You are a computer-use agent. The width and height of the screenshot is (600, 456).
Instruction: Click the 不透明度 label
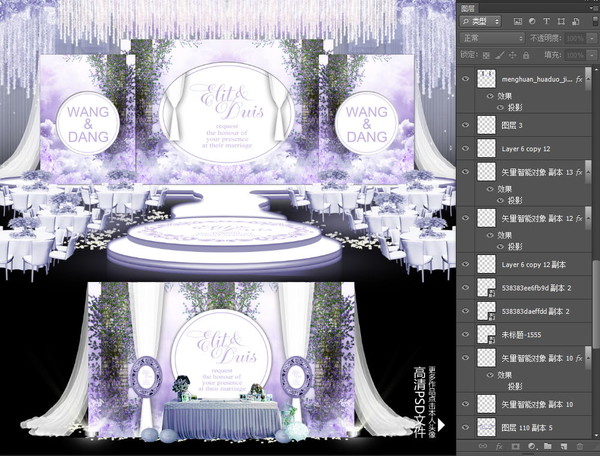coord(546,38)
